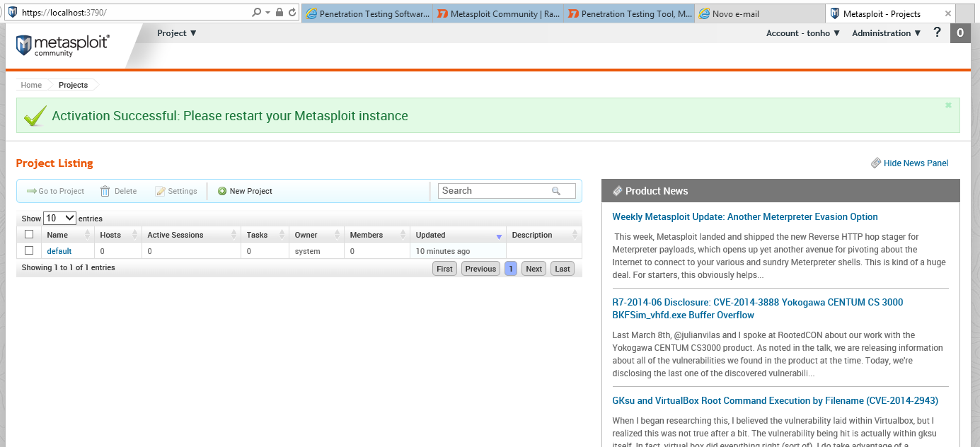Open help via the question mark icon
Screen dimensions: 980x447
pos(938,33)
